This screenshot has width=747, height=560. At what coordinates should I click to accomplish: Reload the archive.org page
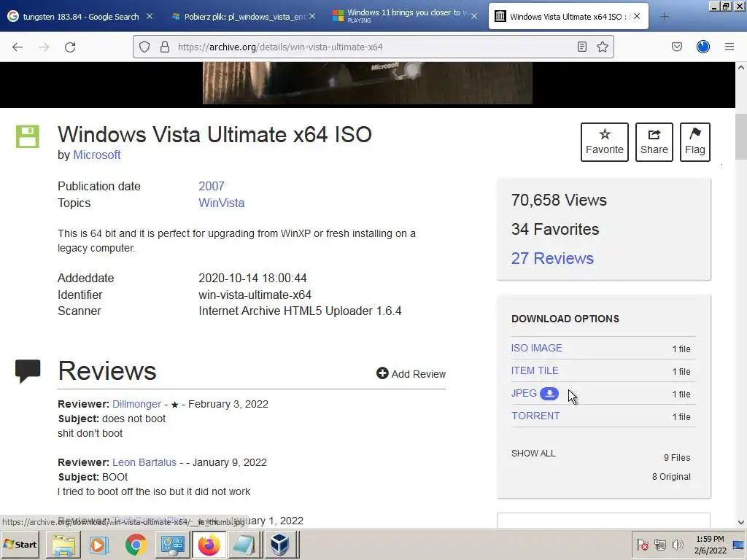[70, 47]
